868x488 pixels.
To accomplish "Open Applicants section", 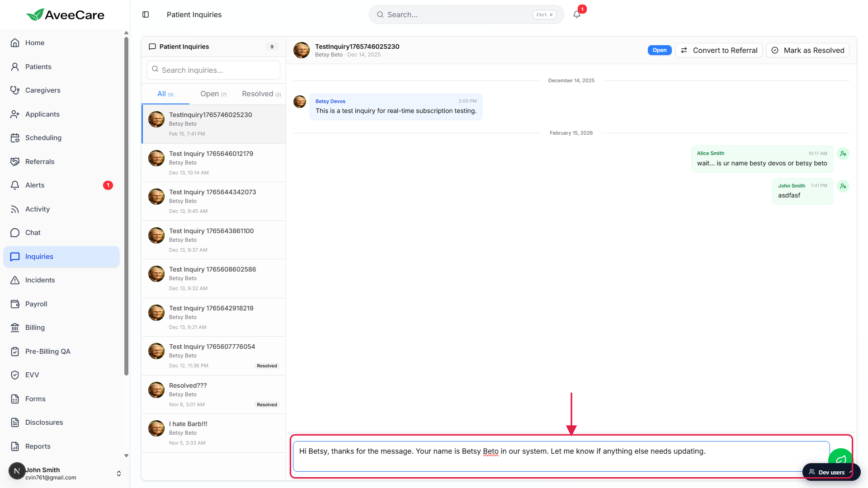I will (x=61, y=114).
